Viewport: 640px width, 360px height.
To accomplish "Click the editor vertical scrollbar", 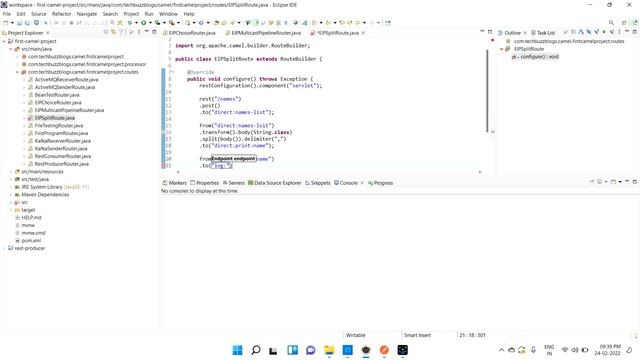I will point(487,91).
